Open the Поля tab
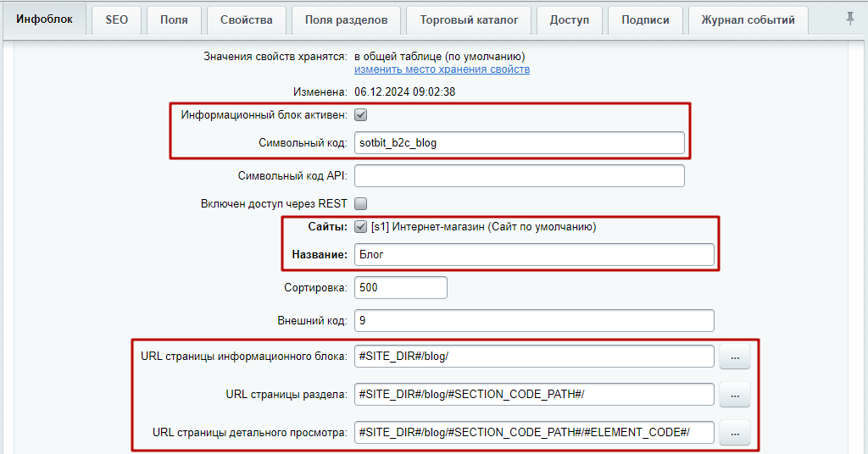The height and width of the screenshot is (454, 868). click(174, 20)
